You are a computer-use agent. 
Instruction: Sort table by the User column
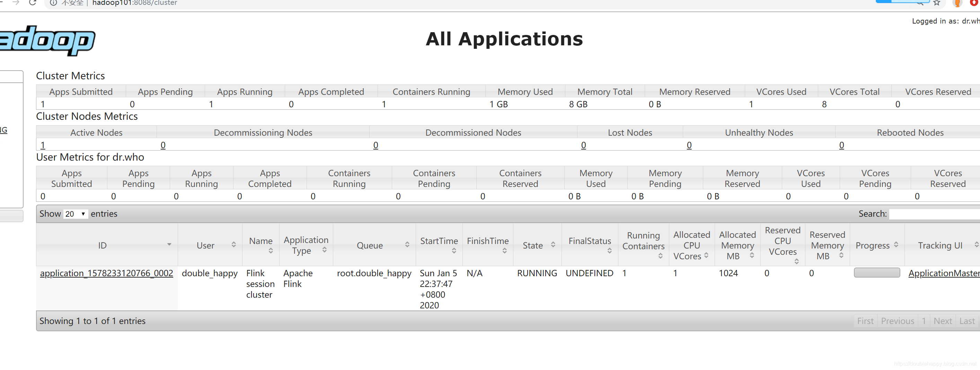(x=233, y=244)
